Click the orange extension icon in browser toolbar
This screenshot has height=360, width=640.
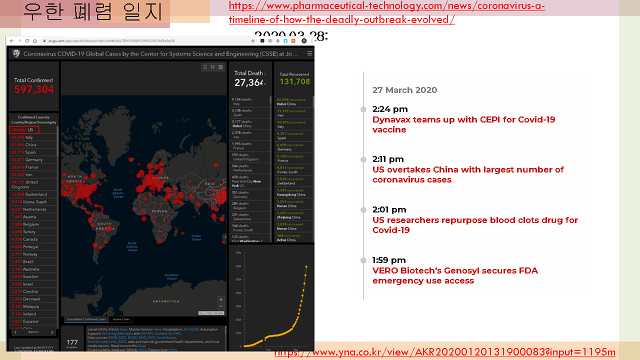(x=293, y=41)
